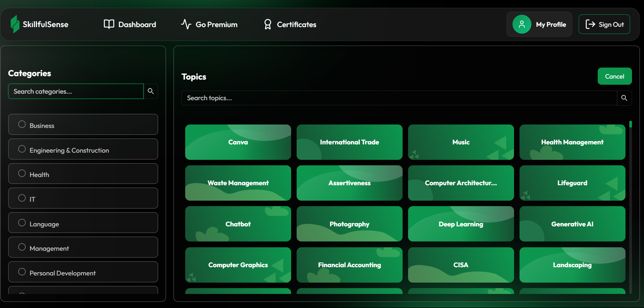Select the Personal Development radio button
Image resolution: width=644 pixels, height=308 pixels.
(22, 272)
